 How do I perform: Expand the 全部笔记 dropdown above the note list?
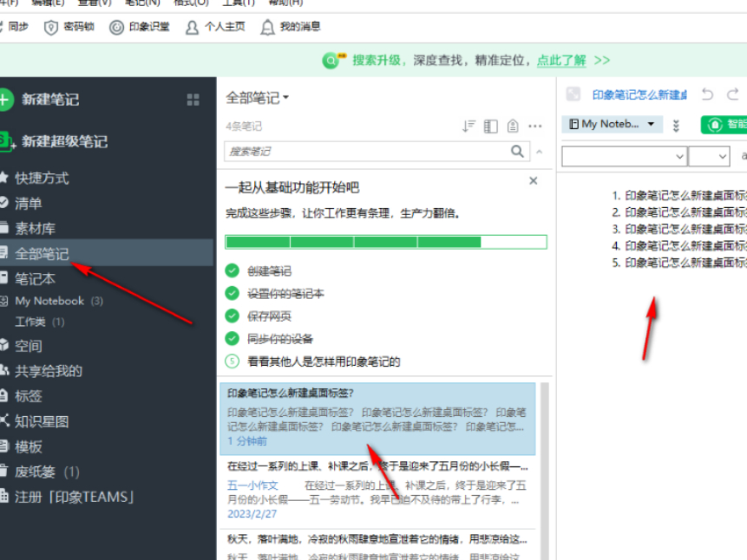258,98
